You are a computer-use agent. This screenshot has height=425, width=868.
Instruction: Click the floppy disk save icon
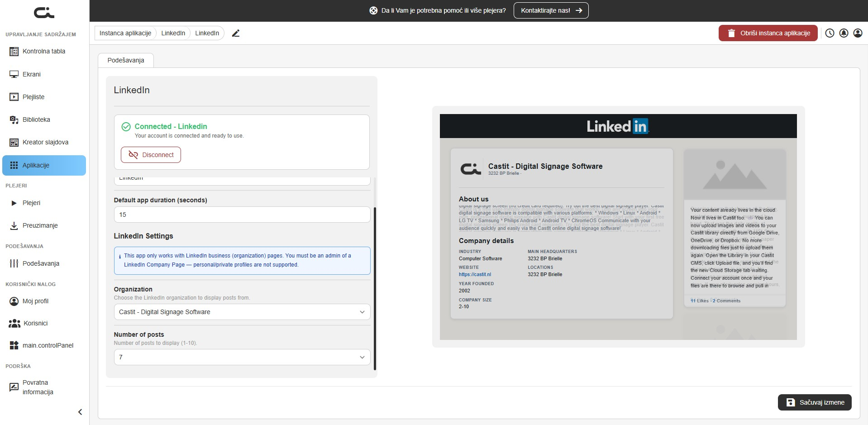click(x=791, y=402)
